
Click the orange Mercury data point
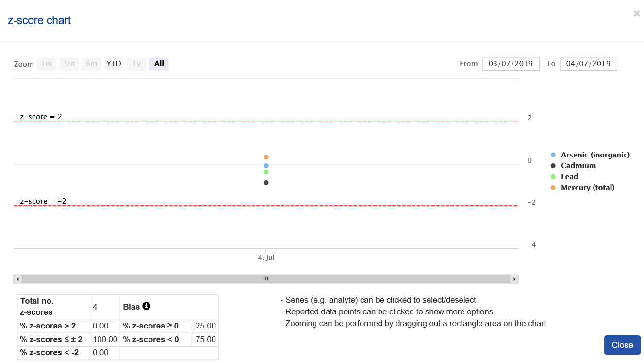click(266, 157)
